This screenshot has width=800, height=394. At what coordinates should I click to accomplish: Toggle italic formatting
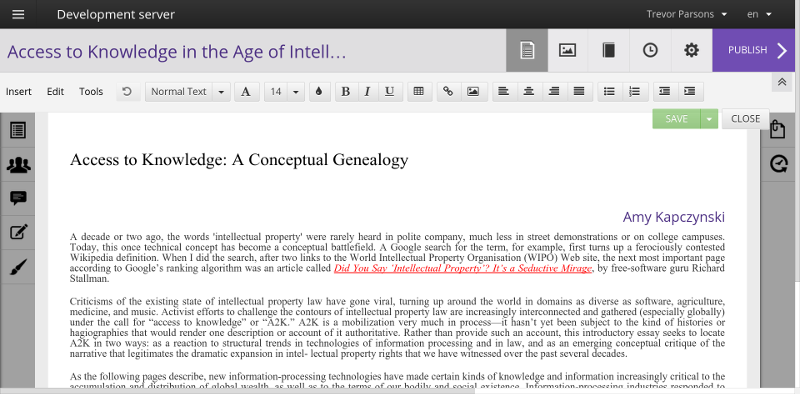tap(367, 92)
